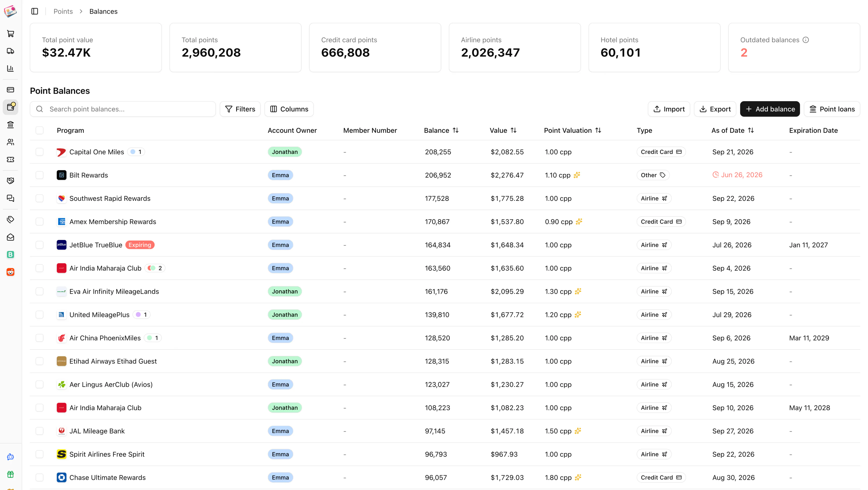This screenshot has width=868, height=490.
Task: Click the Balances breadcrumb item
Action: point(103,11)
